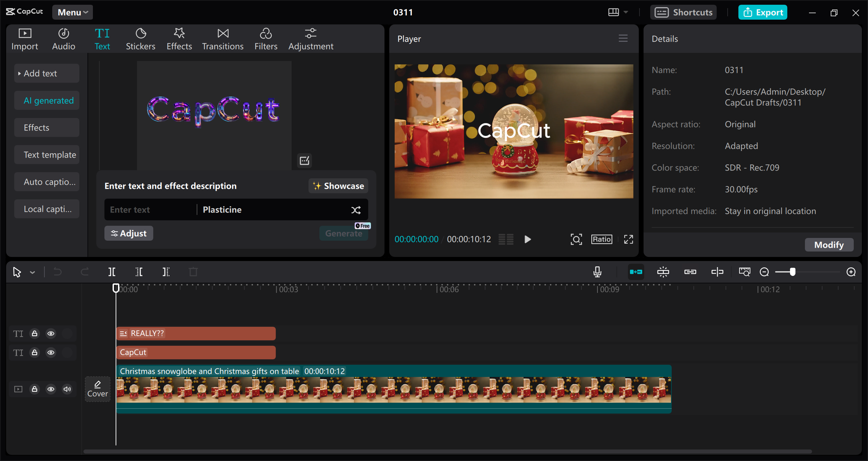This screenshot has height=461, width=868.
Task: Switch to the Text template section
Action: (x=46, y=155)
